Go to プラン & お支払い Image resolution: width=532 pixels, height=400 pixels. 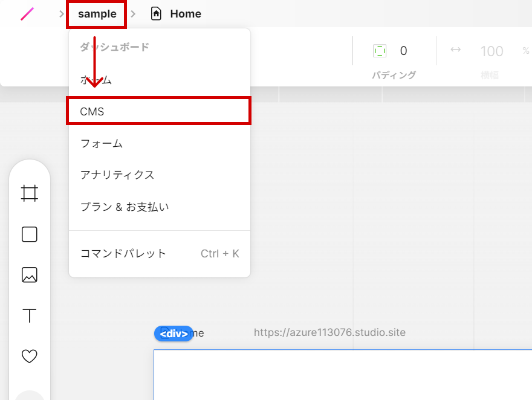(x=125, y=207)
